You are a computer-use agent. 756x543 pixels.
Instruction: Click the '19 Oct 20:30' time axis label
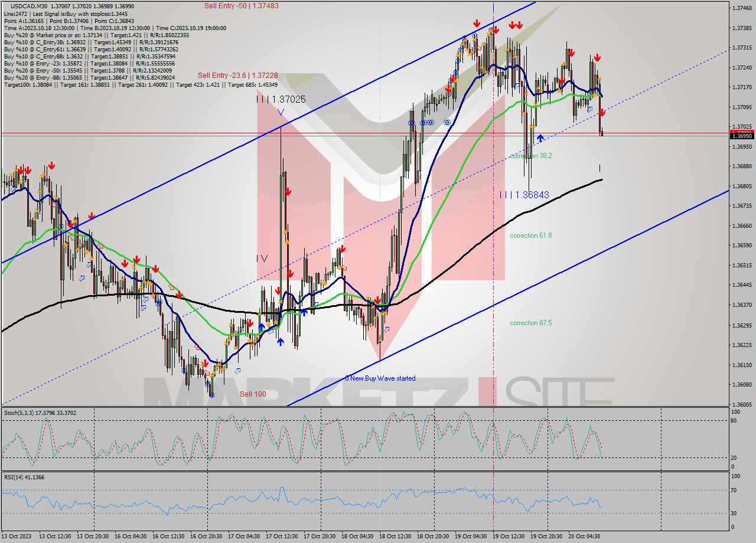click(547, 537)
